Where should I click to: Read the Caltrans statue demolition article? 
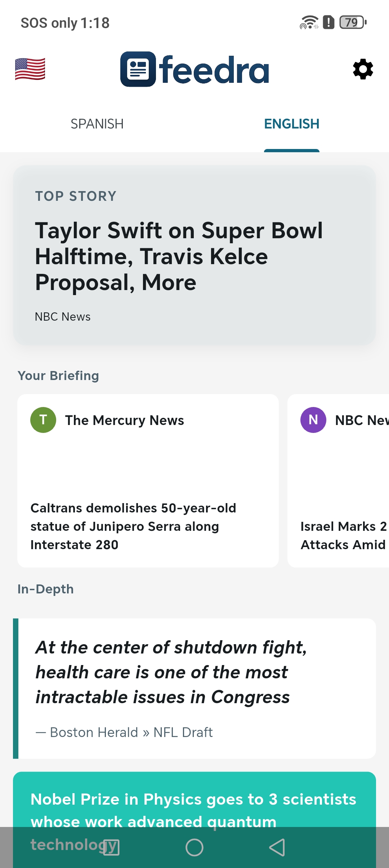coord(133,526)
